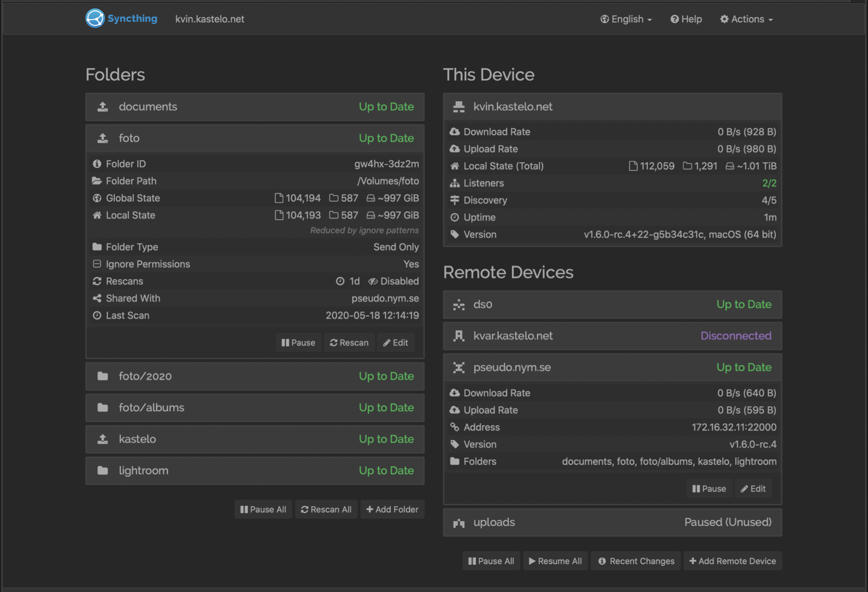Screen dimensions: 868x592
Task: Edit the pseudo.nym.se device
Action: point(753,488)
